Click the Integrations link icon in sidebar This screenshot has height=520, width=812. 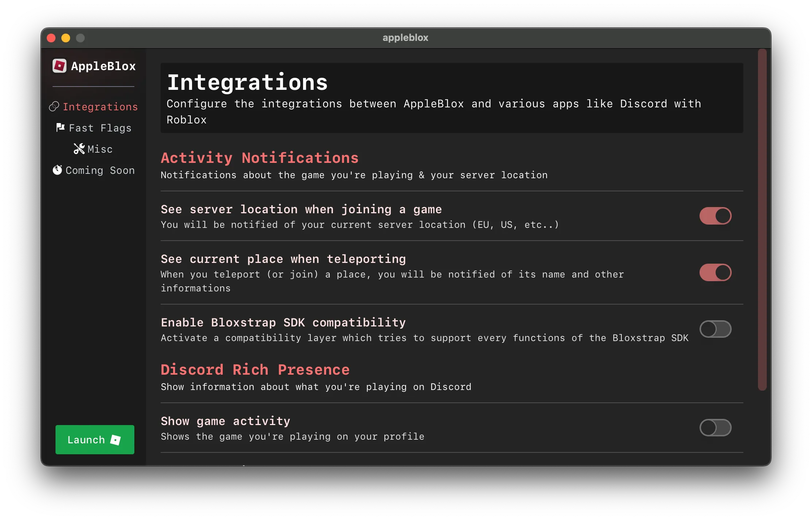pyautogui.click(x=54, y=107)
